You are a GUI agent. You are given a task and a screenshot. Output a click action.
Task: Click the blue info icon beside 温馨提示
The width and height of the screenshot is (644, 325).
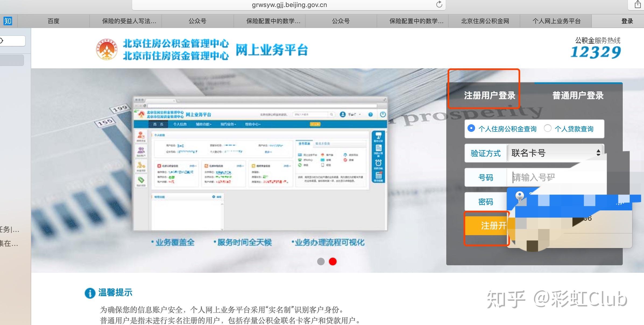pyautogui.click(x=90, y=293)
